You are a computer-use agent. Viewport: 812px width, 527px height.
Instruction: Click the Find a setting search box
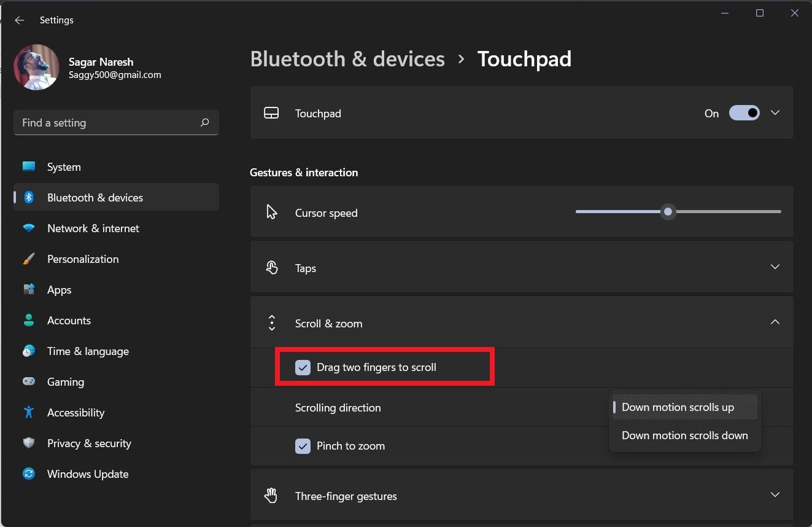(x=107, y=123)
